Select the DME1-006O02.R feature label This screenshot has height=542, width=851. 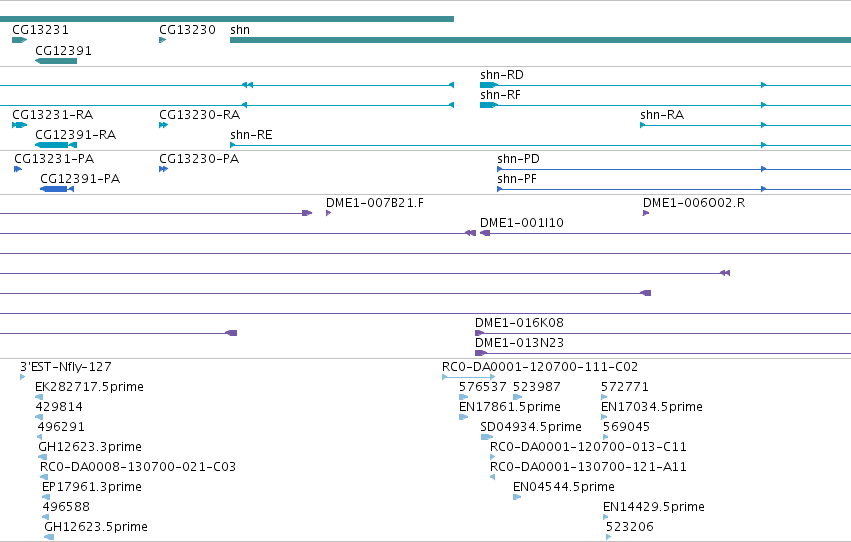coord(694,203)
